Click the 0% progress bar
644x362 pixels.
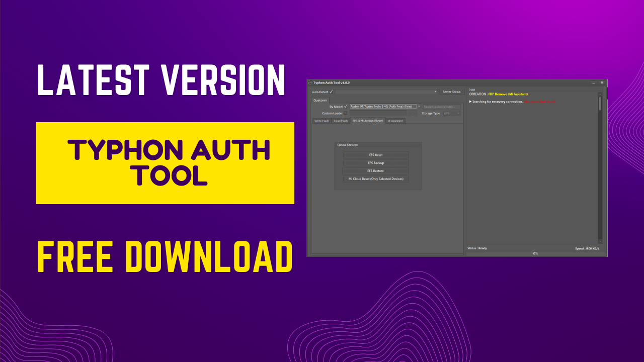pos(535,253)
